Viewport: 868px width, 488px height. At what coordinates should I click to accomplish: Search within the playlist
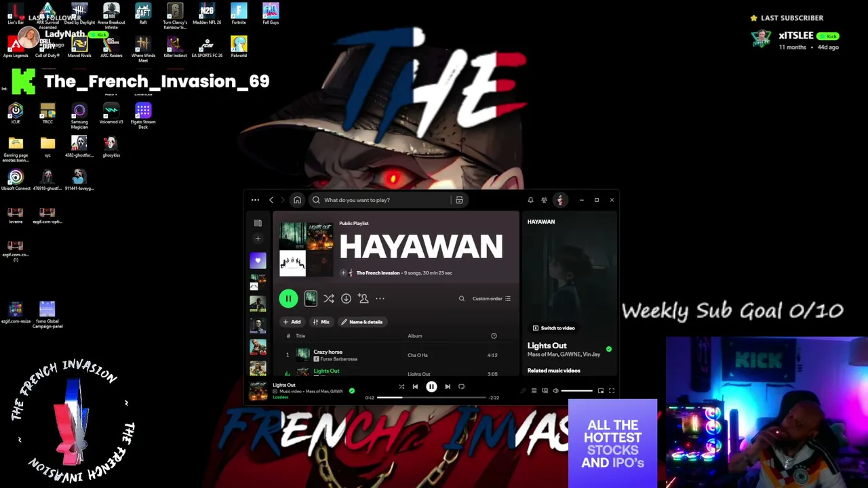coord(462,298)
